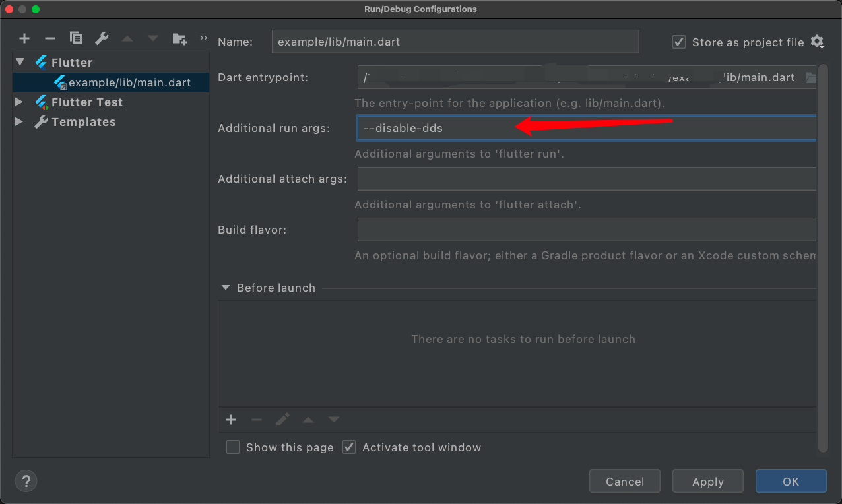Remove the selected configuration
The width and height of the screenshot is (842, 504).
coord(50,39)
